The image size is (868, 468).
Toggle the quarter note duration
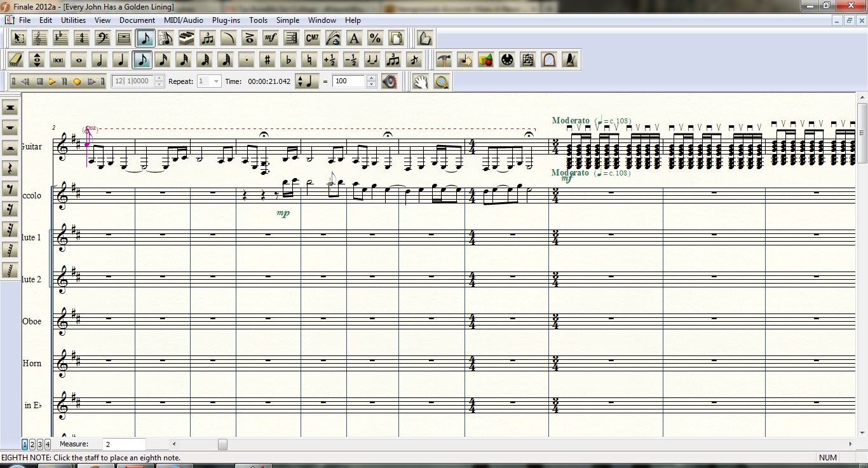pos(121,60)
